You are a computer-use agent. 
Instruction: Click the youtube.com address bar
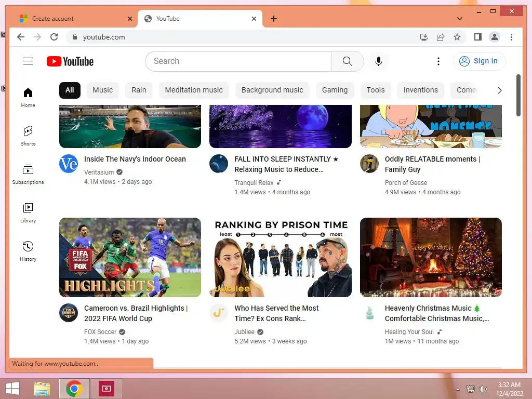[242, 37]
